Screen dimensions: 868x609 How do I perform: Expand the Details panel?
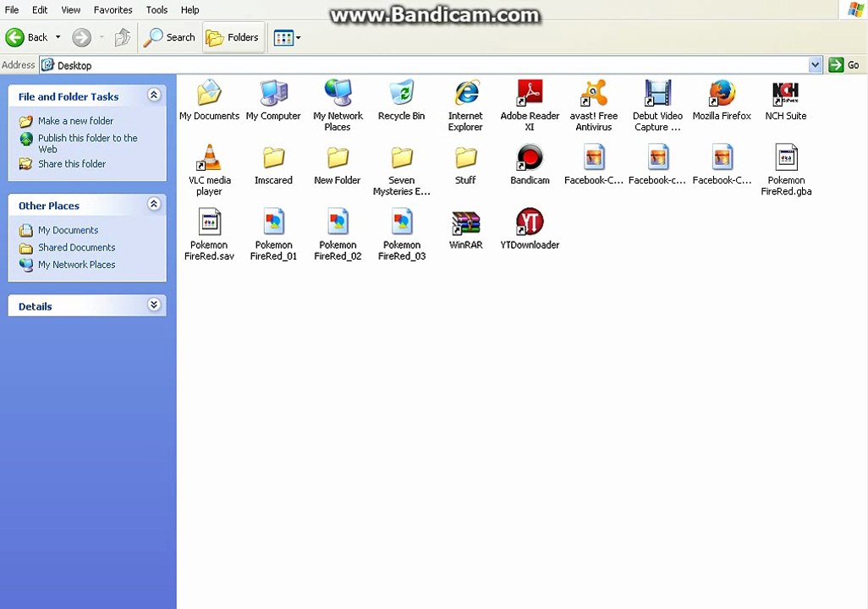coord(155,305)
